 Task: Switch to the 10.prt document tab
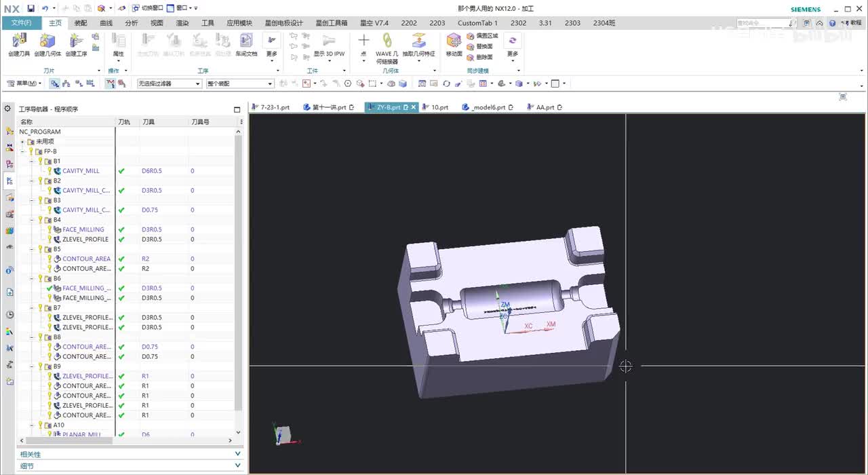click(x=439, y=107)
